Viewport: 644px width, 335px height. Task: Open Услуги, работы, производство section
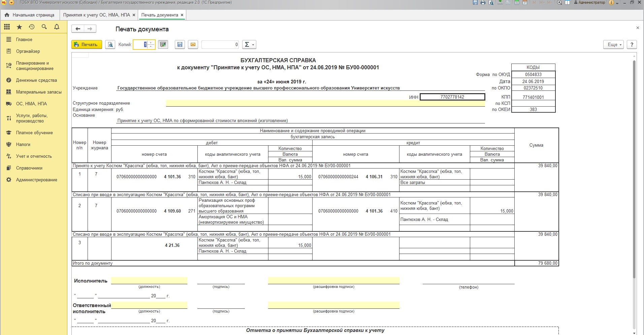point(34,118)
